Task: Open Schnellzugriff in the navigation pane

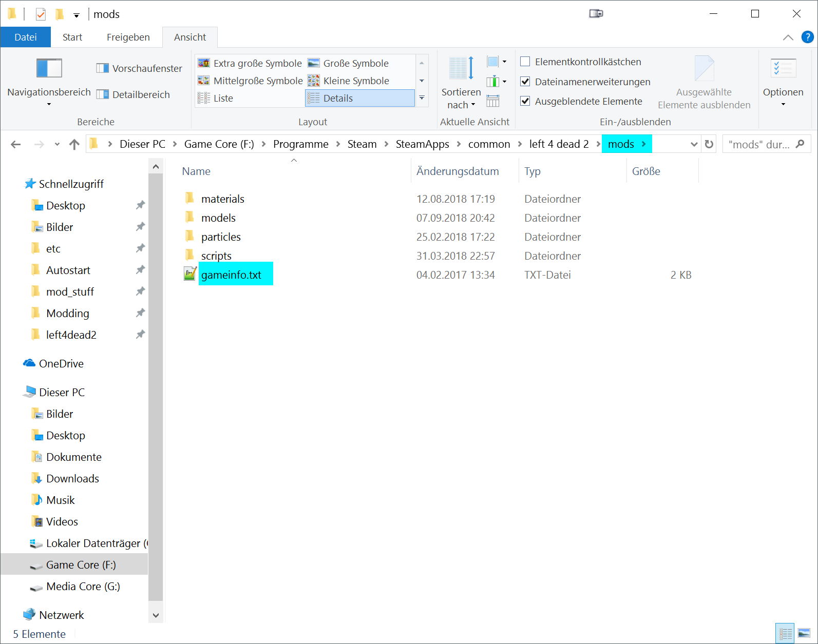Action: pos(71,184)
